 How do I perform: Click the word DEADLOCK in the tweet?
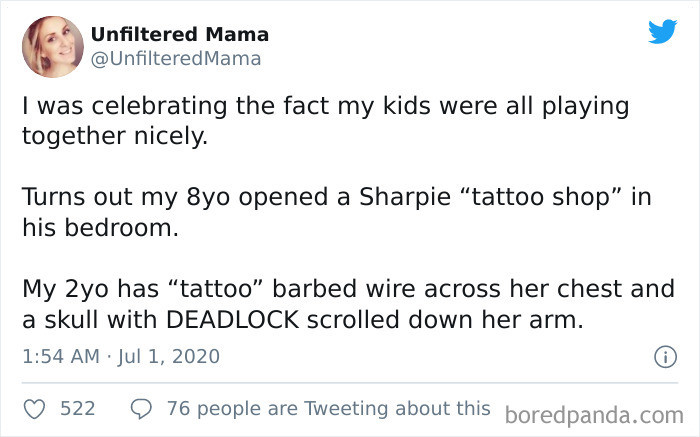point(233,320)
